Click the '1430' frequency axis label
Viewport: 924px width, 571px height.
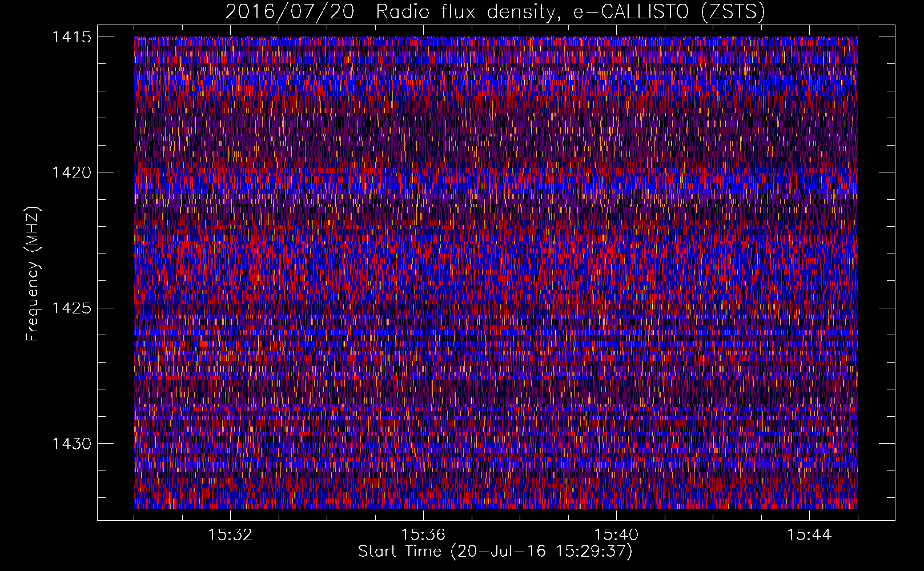click(71, 444)
